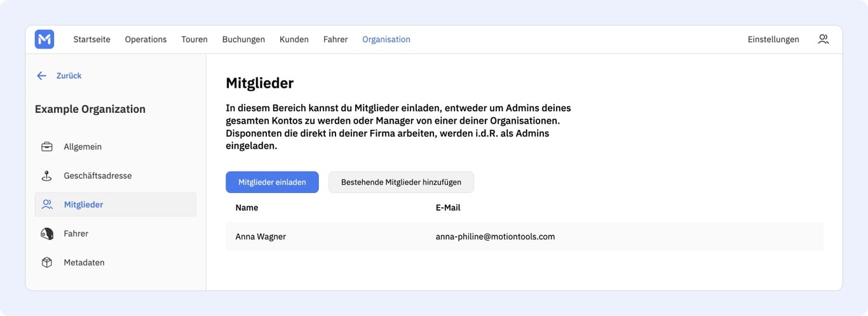The height and width of the screenshot is (316, 868).
Task: Open Kunden in the top navigation
Action: 294,39
